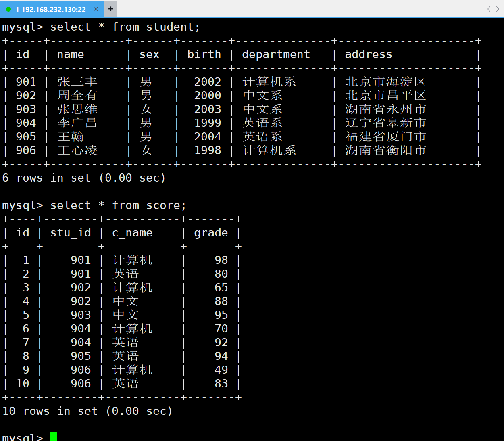504x441 pixels.
Task: Click the '10 rows in set (0.00 sec)' message
Action: tap(87, 411)
